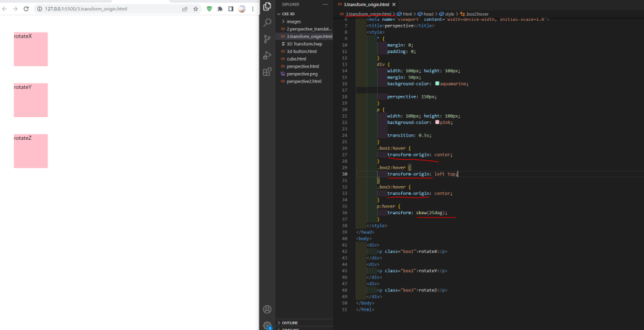Click 'p:hover' selector in code
644x330 pixels.
tap(386, 206)
